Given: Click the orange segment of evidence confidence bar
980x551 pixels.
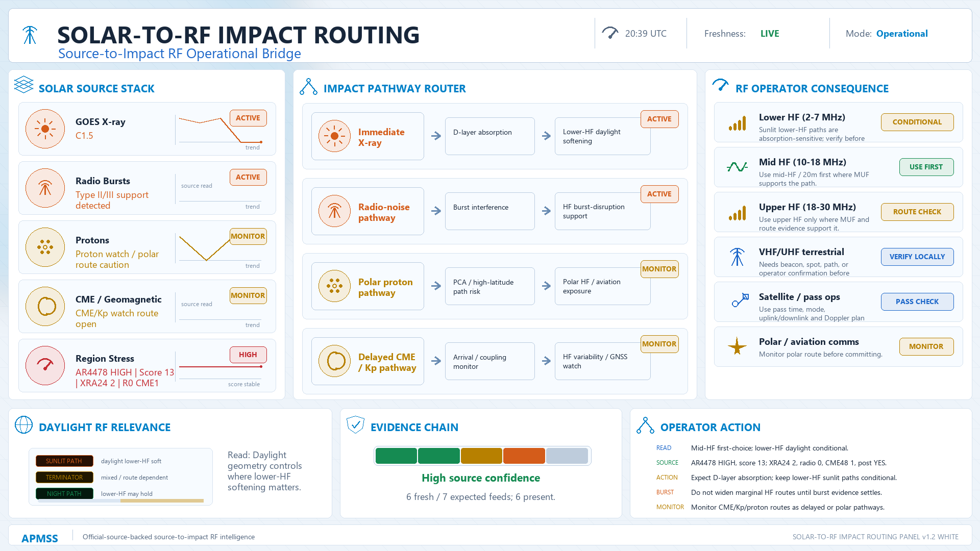Looking at the screenshot, I should point(524,456).
